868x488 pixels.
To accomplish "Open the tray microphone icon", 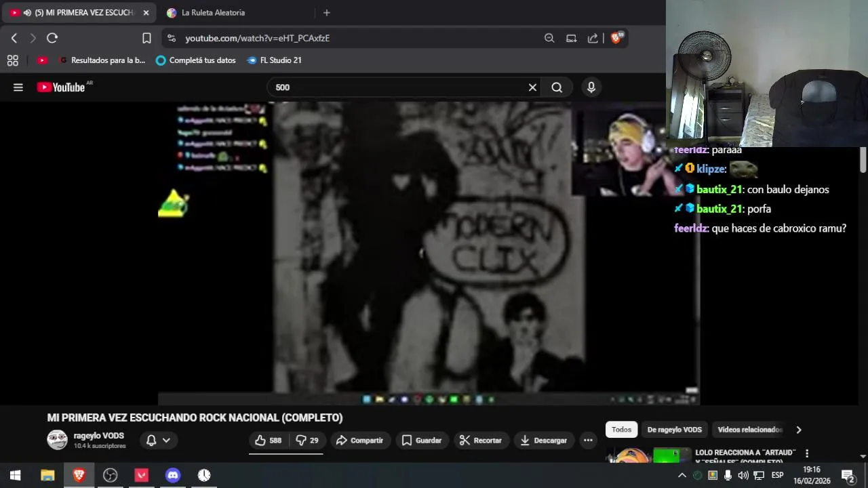I will pos(728,475).
